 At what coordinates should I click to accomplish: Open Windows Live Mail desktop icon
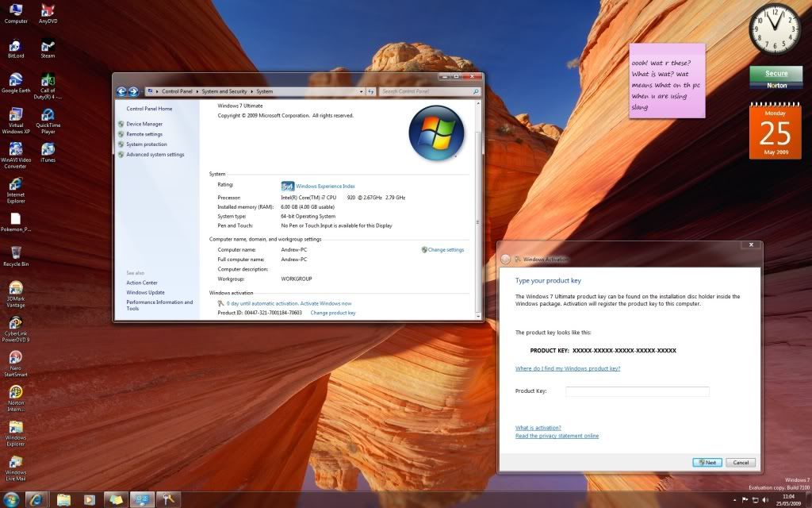point(16,468)
